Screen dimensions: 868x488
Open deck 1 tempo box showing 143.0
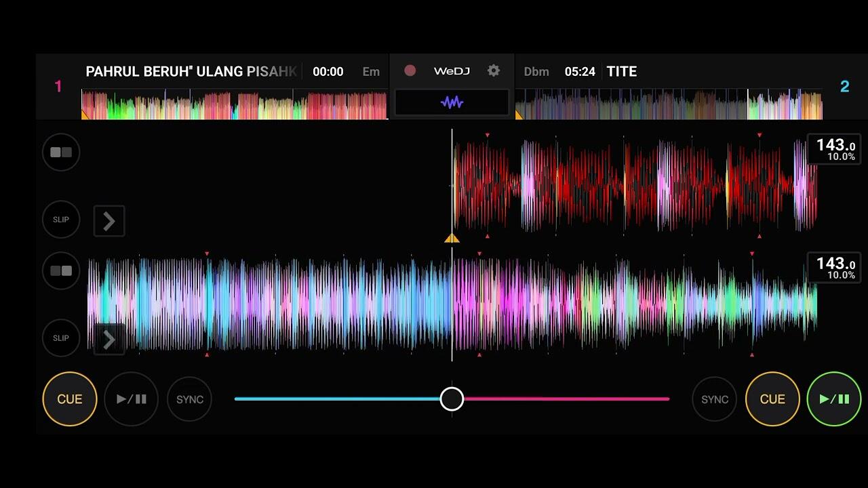click(834, 149)
